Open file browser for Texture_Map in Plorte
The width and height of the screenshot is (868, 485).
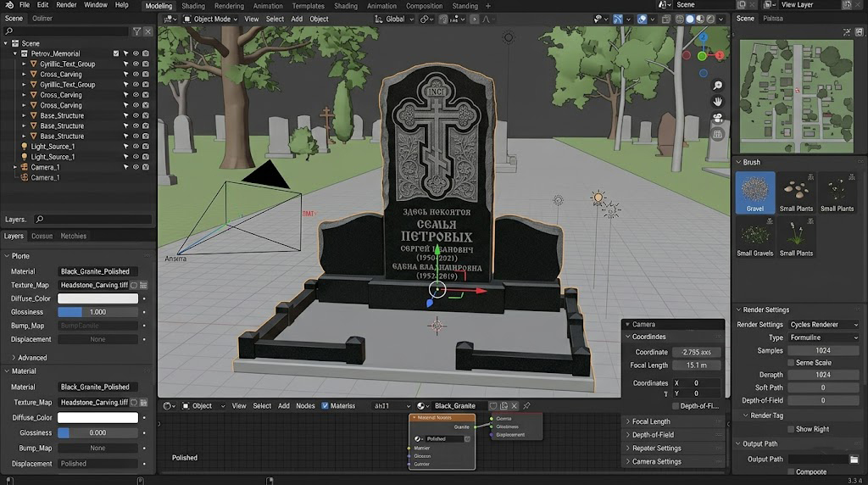click(x=143, y=285)
